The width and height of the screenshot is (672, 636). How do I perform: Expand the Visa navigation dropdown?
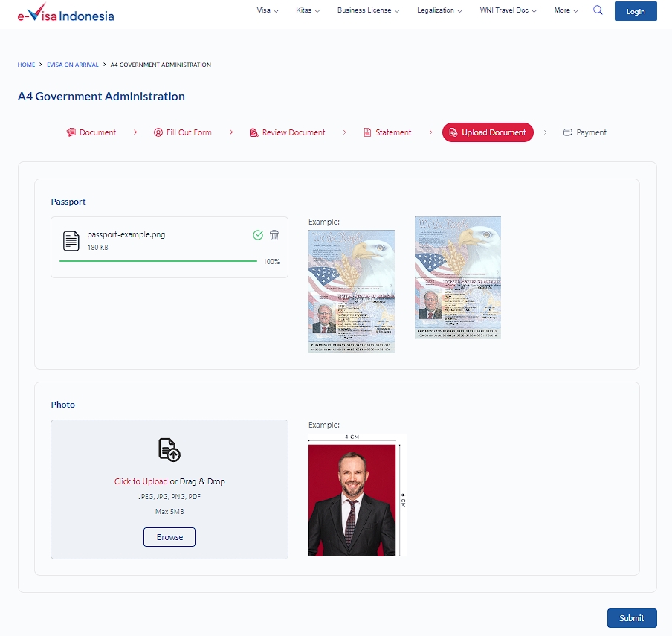pyautogui.click(x=268, y=10)
